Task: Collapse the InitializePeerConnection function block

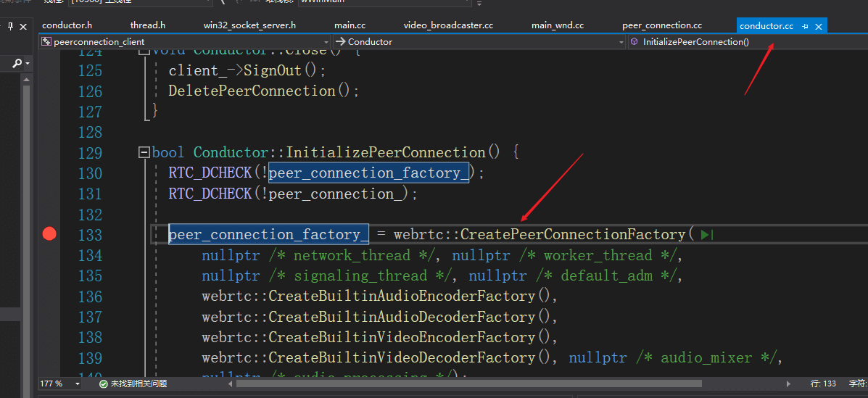Action: tap(144, 152)
